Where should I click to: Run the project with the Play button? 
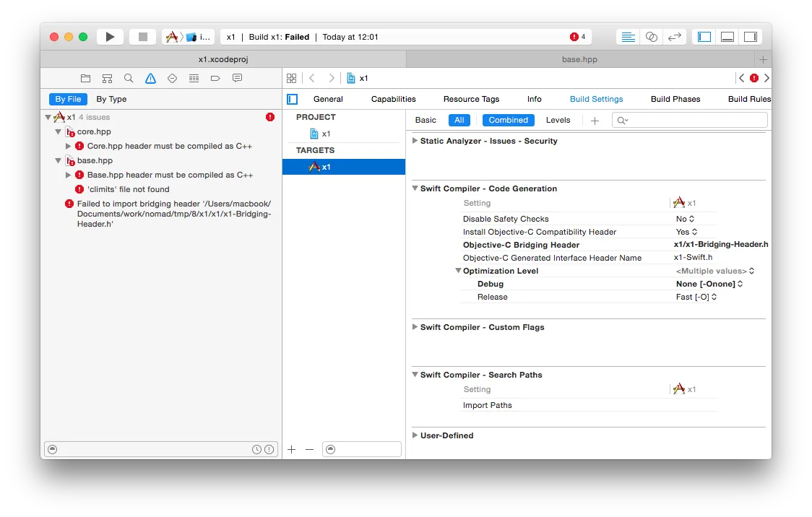[110, 37]
